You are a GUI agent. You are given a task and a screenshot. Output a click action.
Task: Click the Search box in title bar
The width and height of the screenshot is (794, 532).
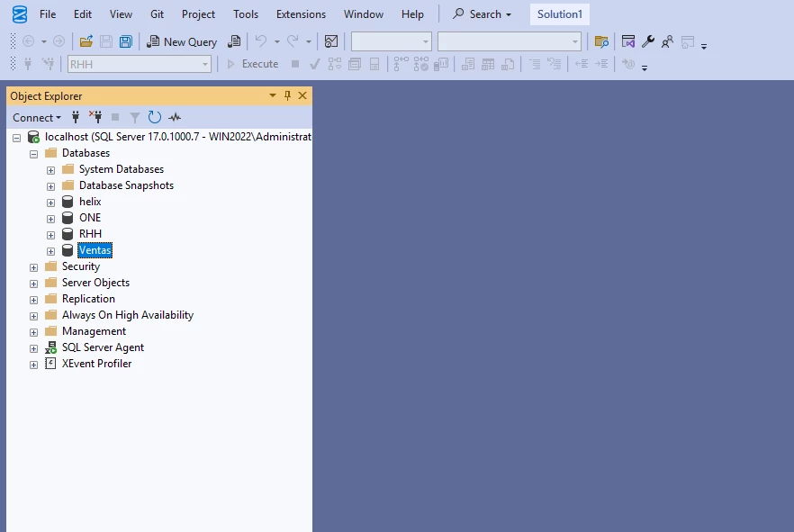[x=482, y=14]
